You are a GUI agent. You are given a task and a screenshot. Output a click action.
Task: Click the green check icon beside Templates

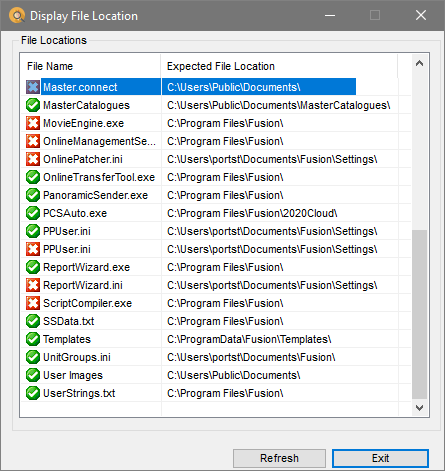tap(33, 339)
